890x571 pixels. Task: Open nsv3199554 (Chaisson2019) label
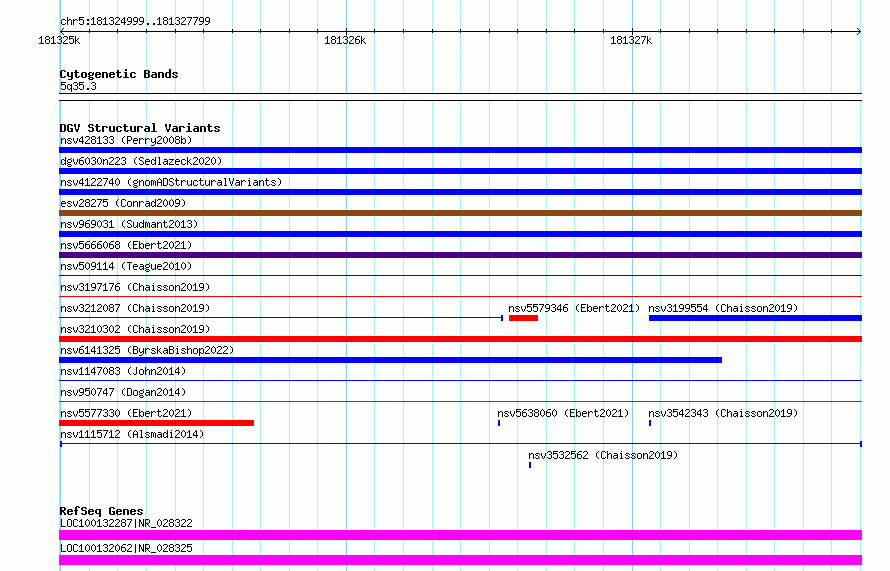click(x=723, y=308)
